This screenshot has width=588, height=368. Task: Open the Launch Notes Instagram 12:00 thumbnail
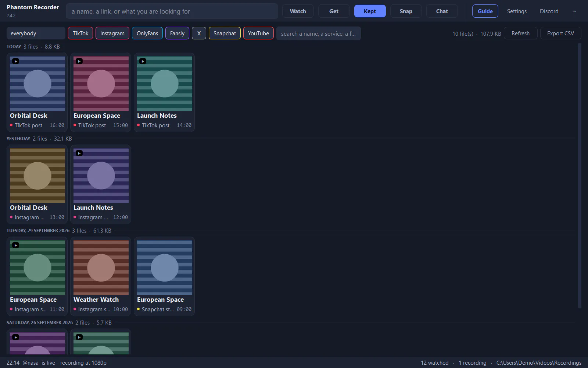101,176
